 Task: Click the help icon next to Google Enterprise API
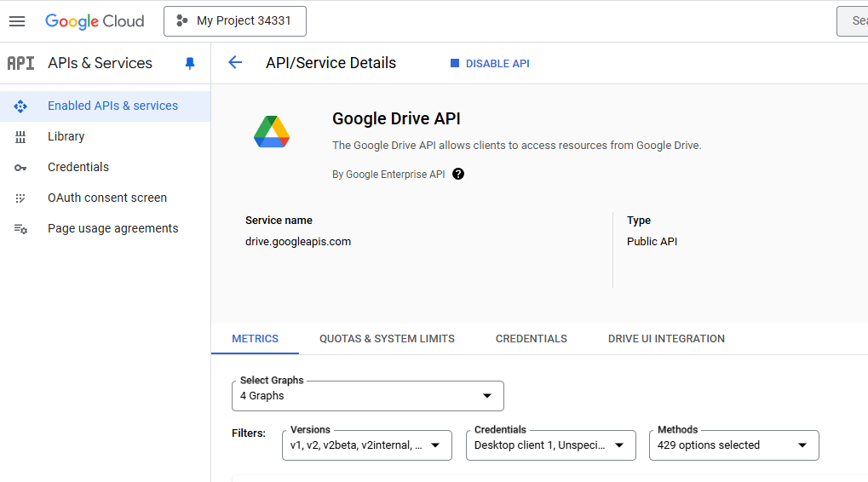click(x=458, y=175)
